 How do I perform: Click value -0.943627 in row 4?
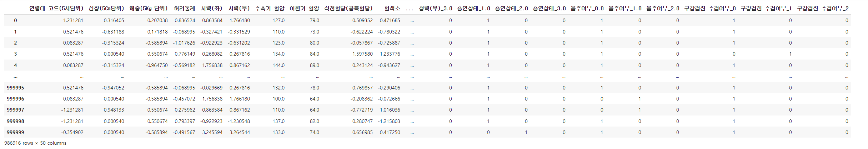coord(389,65)
